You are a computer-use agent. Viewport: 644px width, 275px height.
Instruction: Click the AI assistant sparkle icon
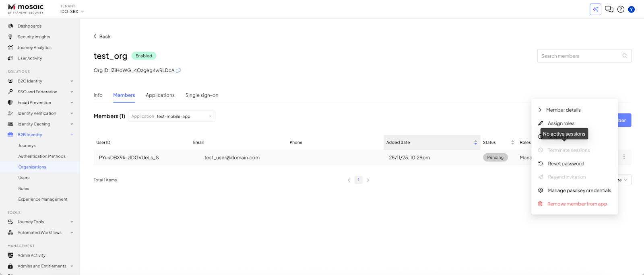pos(595,9)
